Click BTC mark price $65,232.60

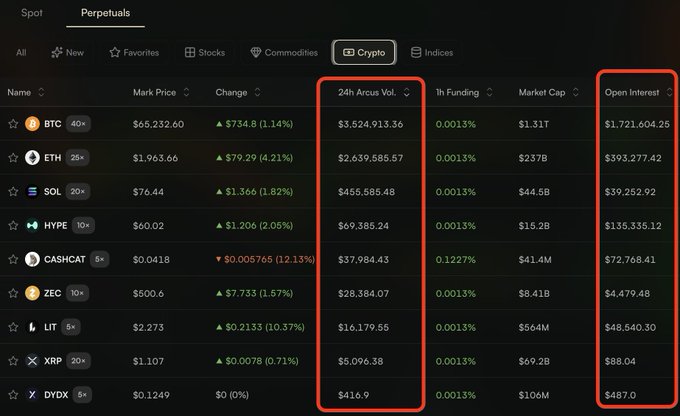pos(158,124)
